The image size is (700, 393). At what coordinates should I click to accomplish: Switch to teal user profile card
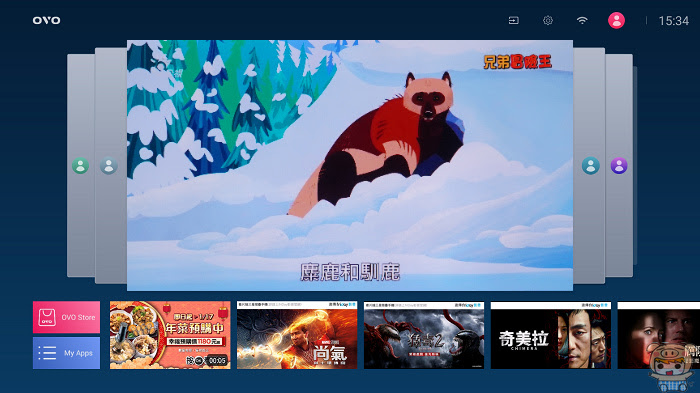590,166
